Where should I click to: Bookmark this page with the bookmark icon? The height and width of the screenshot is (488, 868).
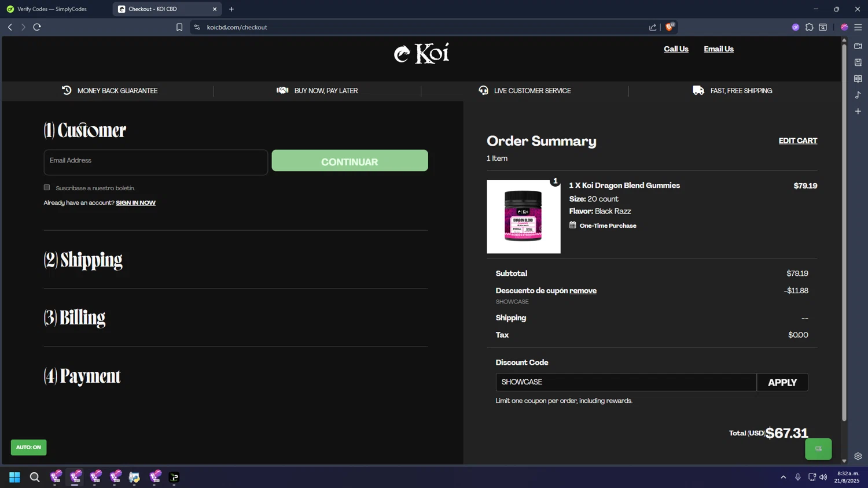[179, 27]
